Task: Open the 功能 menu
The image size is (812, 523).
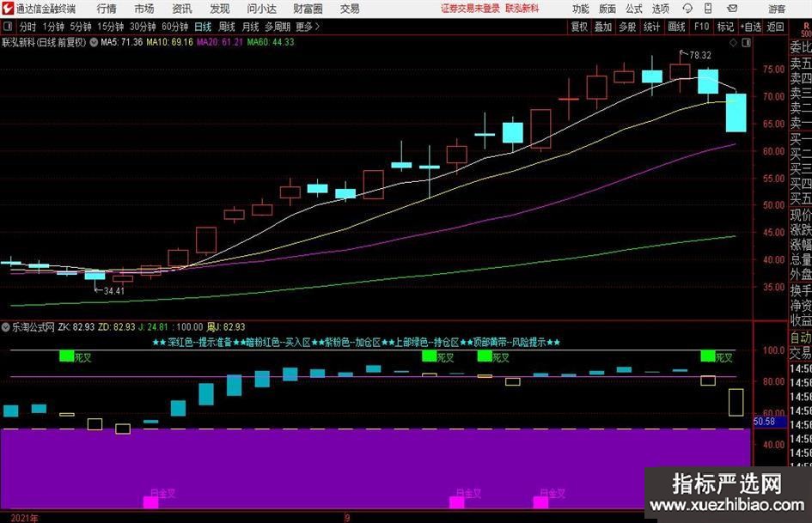Action: 581,9
